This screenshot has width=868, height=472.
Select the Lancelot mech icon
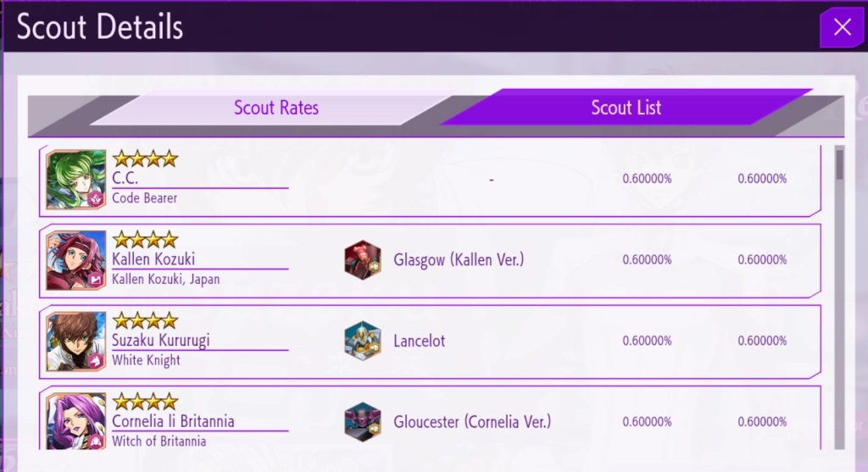[363, 342]
